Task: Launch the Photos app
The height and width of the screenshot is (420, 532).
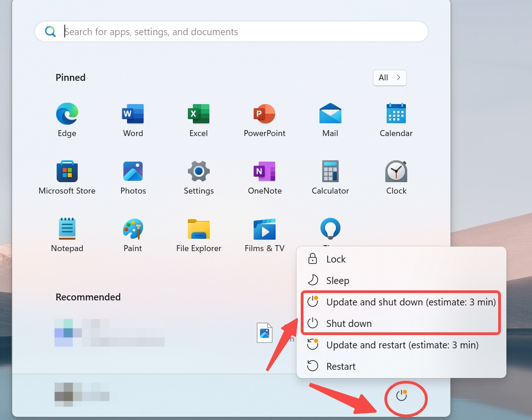Action: point(133,177)
